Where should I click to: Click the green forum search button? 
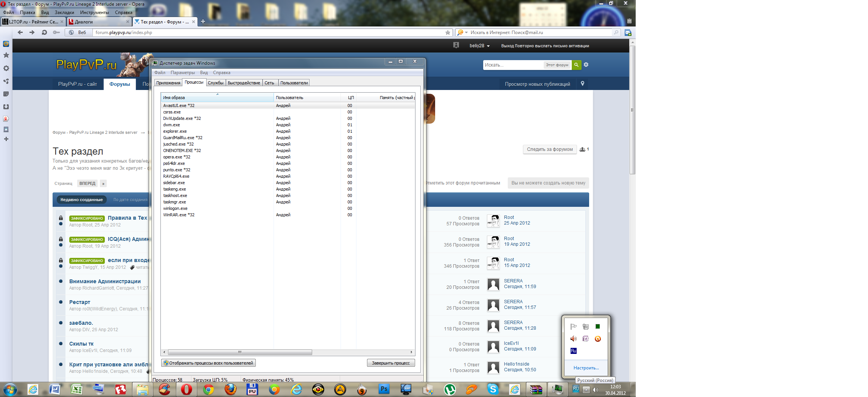576,65
